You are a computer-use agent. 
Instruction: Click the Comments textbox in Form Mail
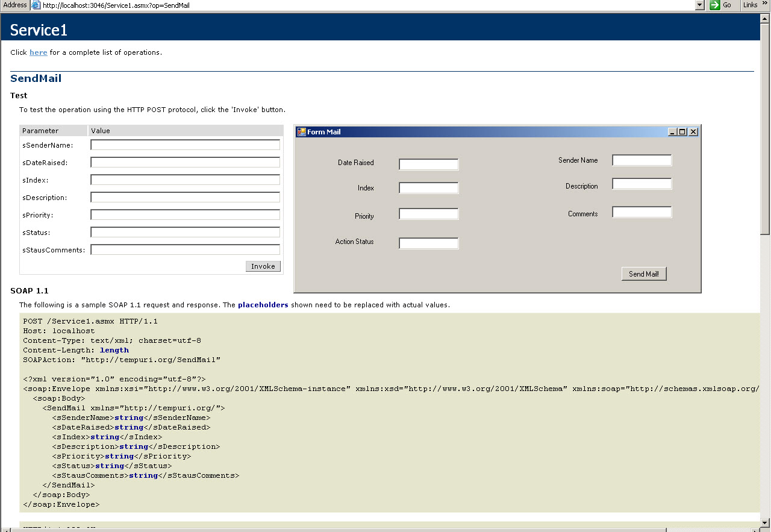tap(642, 212)
